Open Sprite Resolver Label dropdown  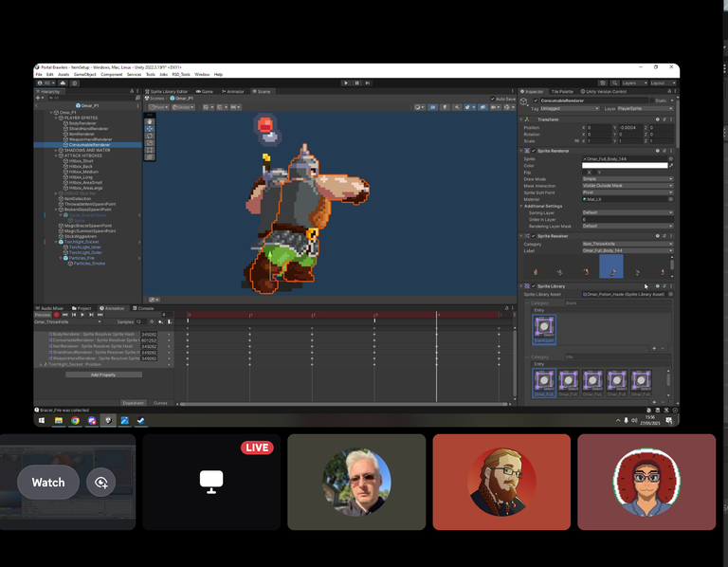(628, 250)
